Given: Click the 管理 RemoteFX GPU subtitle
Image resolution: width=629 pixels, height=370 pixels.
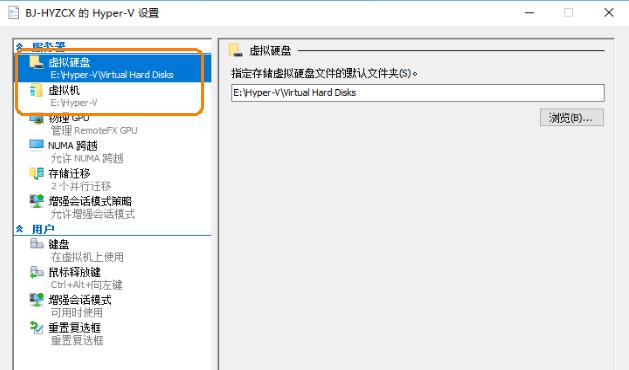Looking at the screenshot, I should [x=94, y=130].
